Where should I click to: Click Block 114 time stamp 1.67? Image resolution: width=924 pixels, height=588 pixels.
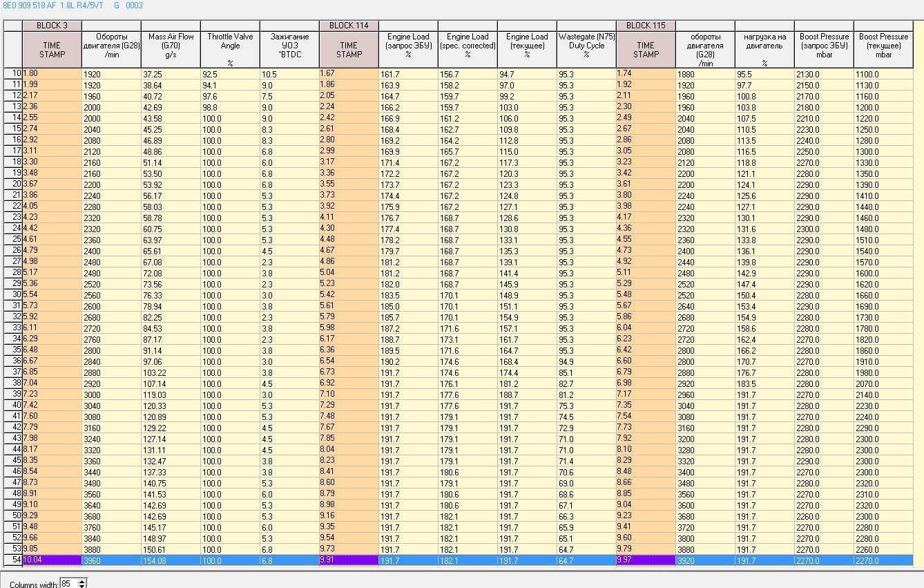(x=349, y=73)
